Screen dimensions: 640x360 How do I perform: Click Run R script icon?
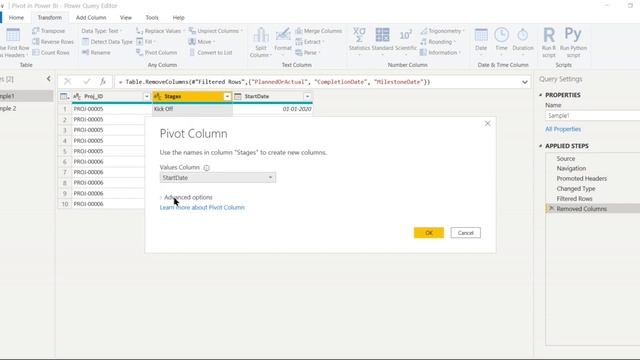[549, 35]
